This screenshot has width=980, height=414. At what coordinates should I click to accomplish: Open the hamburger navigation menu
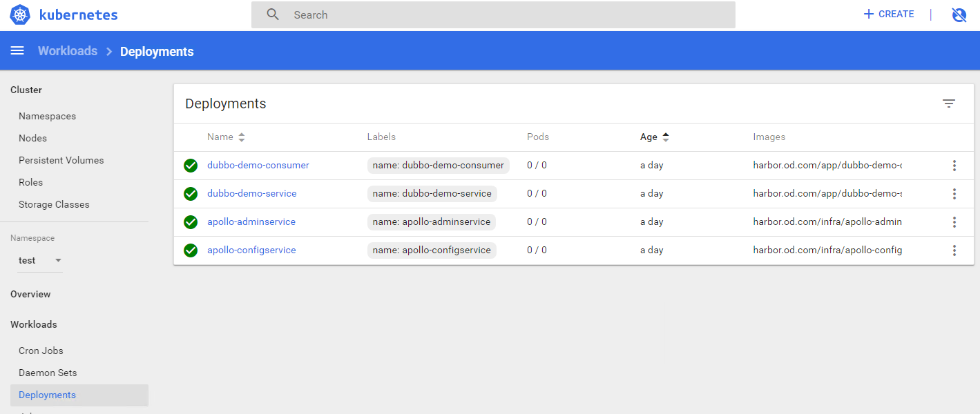pyautogui.click(x=17, y=51)
